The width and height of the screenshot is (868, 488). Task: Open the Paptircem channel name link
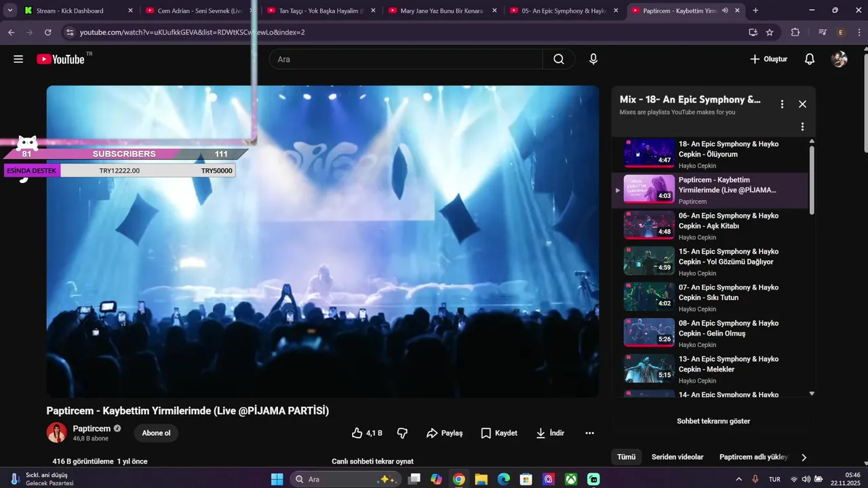click(92, 428)
